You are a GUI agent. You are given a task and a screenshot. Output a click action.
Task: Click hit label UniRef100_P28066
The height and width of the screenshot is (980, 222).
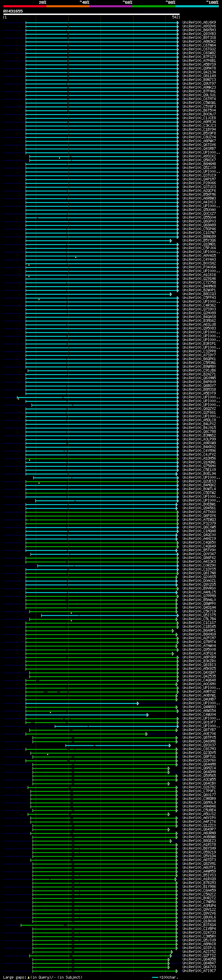pyautogui.click(x=199, y=183)
